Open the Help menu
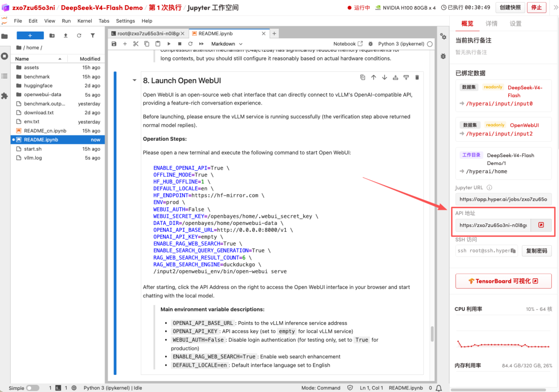This screenshot has height=392, width=559. pyautogui.click(x=147, y=21)
